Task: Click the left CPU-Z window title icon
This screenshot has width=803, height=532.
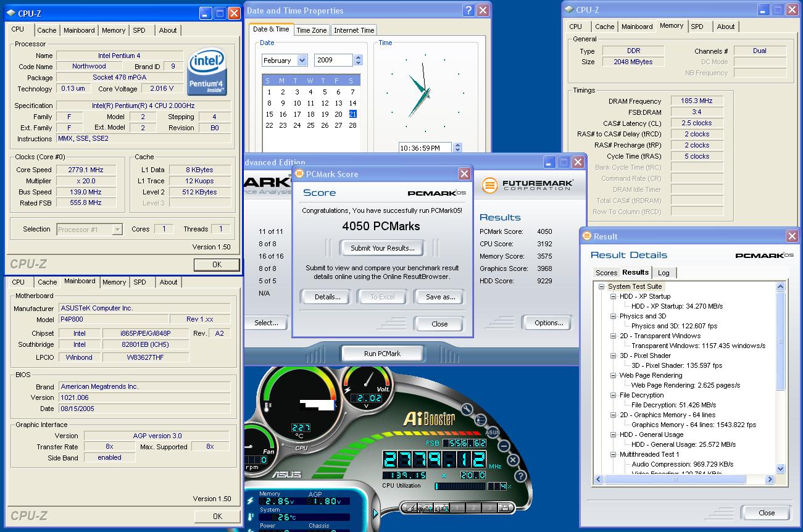Action: [12, 13]
